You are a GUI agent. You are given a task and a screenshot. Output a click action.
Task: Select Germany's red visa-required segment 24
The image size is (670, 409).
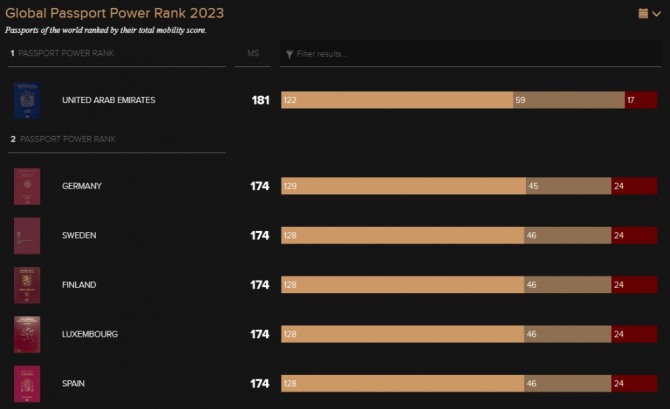click(634, 186)
